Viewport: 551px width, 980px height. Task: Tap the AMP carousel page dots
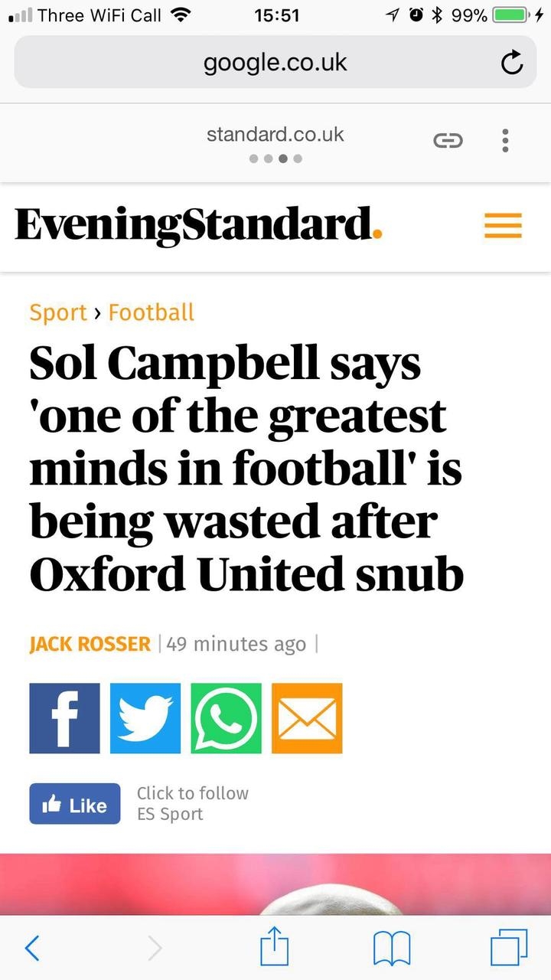[x=275, y=159]
